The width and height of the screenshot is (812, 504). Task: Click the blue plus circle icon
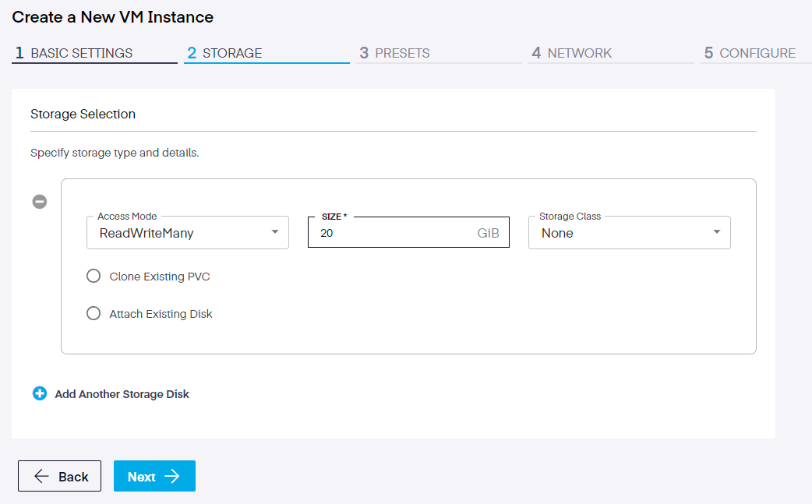pyautogui.click(x=40, y=394)
